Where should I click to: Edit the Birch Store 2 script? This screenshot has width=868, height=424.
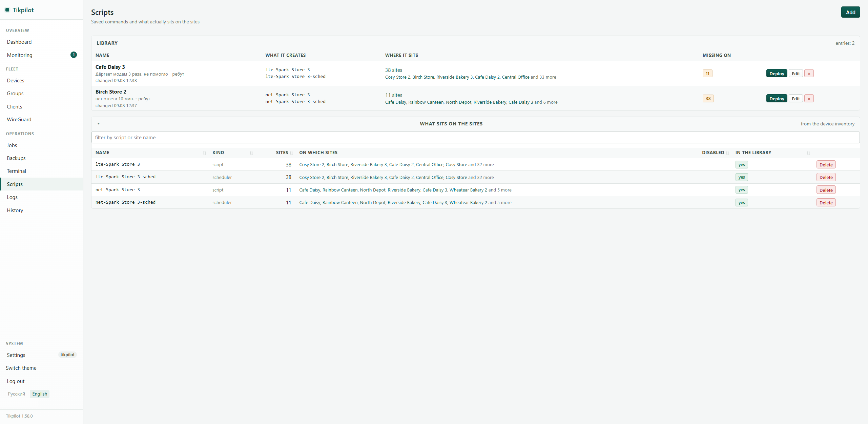[x=796, y=99]
